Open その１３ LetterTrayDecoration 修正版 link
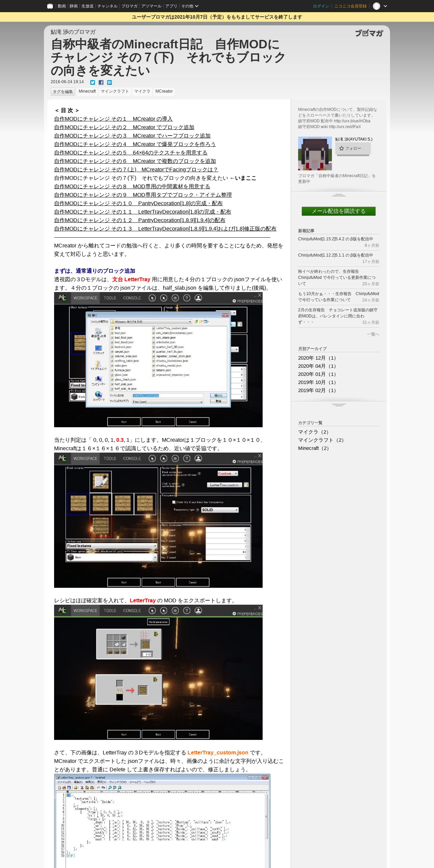Screen dimensions: 434x868 tap(165, 229)
